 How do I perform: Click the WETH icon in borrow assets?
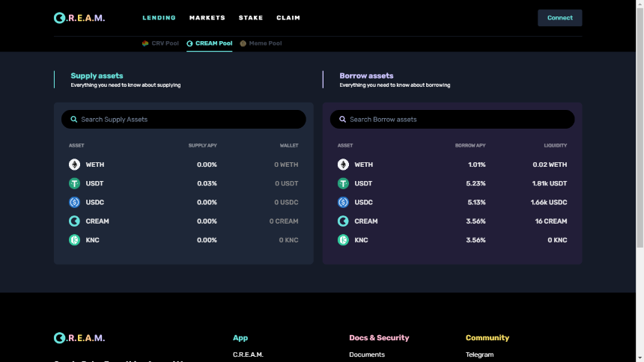[343, 165]
